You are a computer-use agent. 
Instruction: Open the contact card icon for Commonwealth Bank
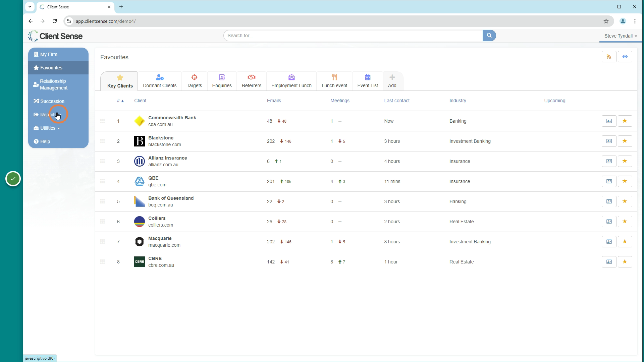(x=609, y=121)
